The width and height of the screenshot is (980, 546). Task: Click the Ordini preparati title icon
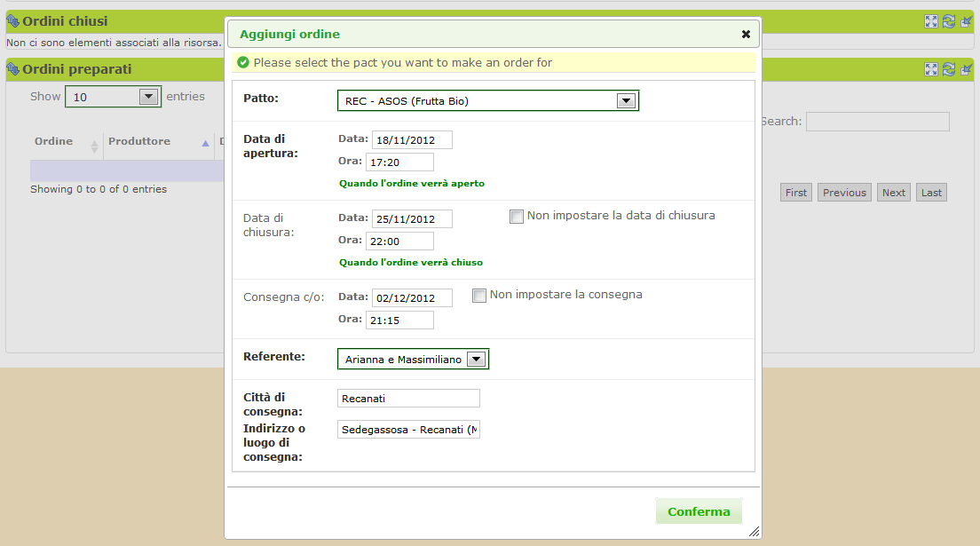[x=13, y=69]
